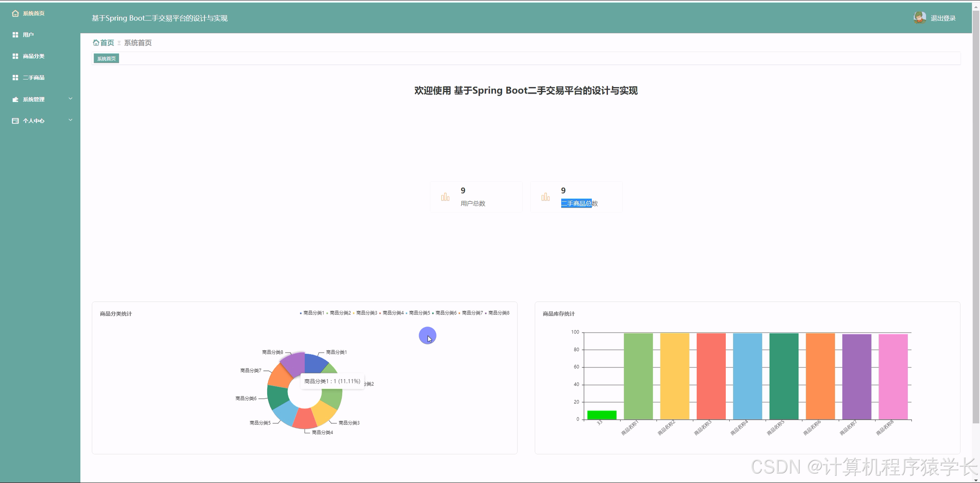Collapse breadcrumb toggle between 首页 and 系统首页
The height and width of the screenshot is (483, 980).
[x=119, y=42]
